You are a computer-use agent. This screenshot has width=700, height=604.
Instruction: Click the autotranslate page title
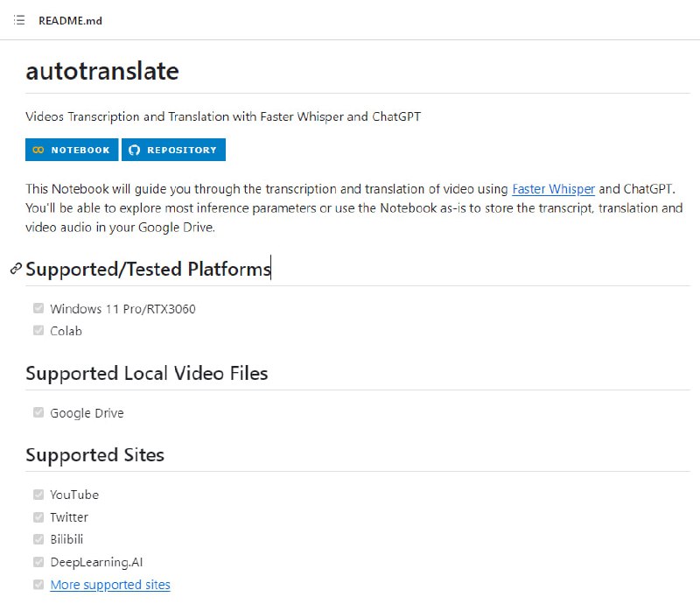coord(101,71)
